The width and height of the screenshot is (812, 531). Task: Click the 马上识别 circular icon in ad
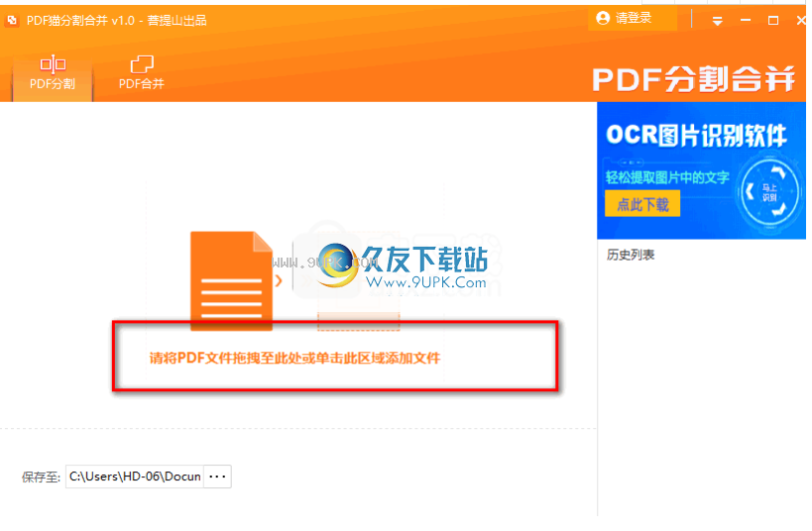[x=769, y=192]
